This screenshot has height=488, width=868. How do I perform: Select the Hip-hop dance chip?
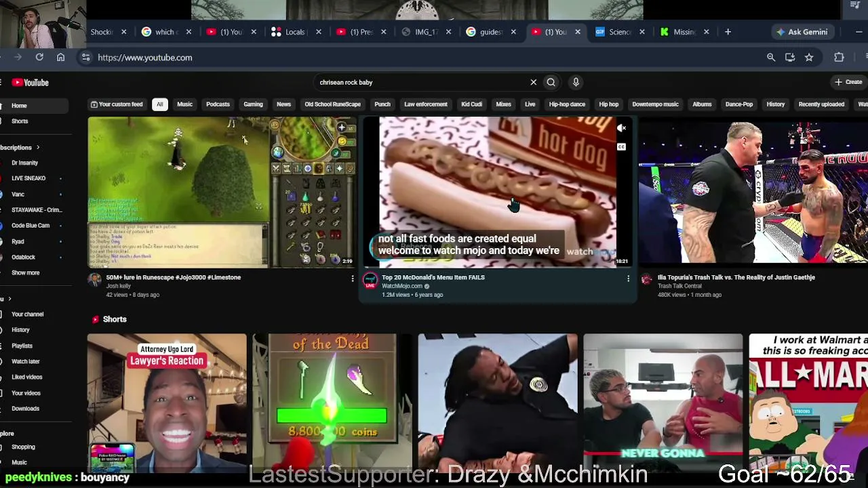pos(567,104)
